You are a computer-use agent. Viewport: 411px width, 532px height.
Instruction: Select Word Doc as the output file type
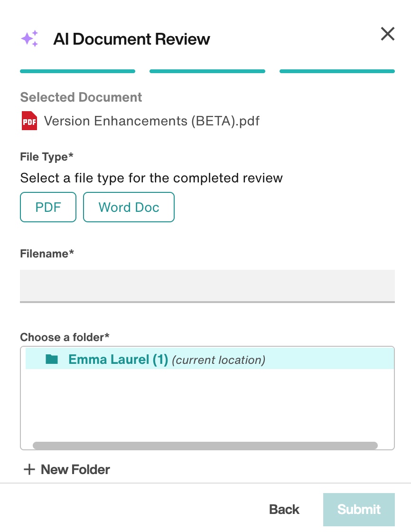point(129,207)
